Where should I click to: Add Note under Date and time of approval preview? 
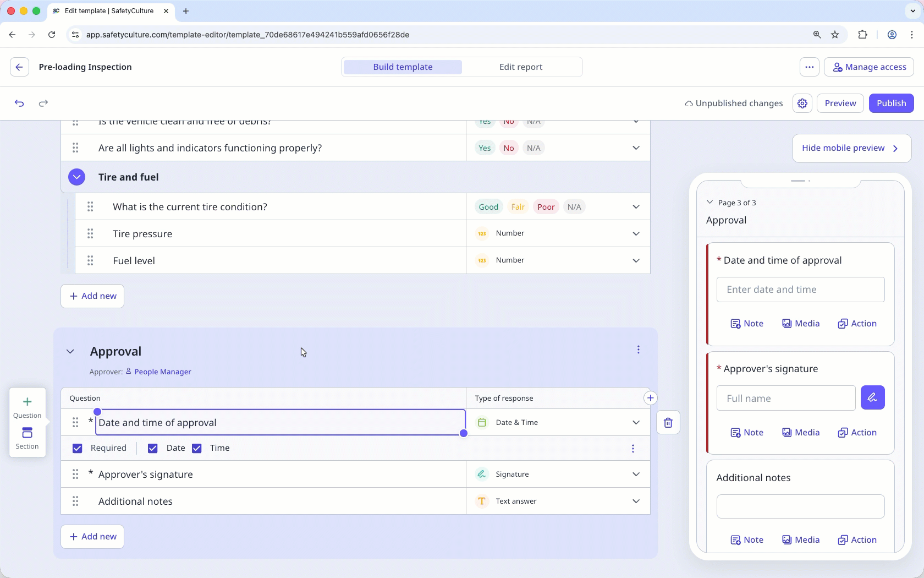(x=747, y=324)
